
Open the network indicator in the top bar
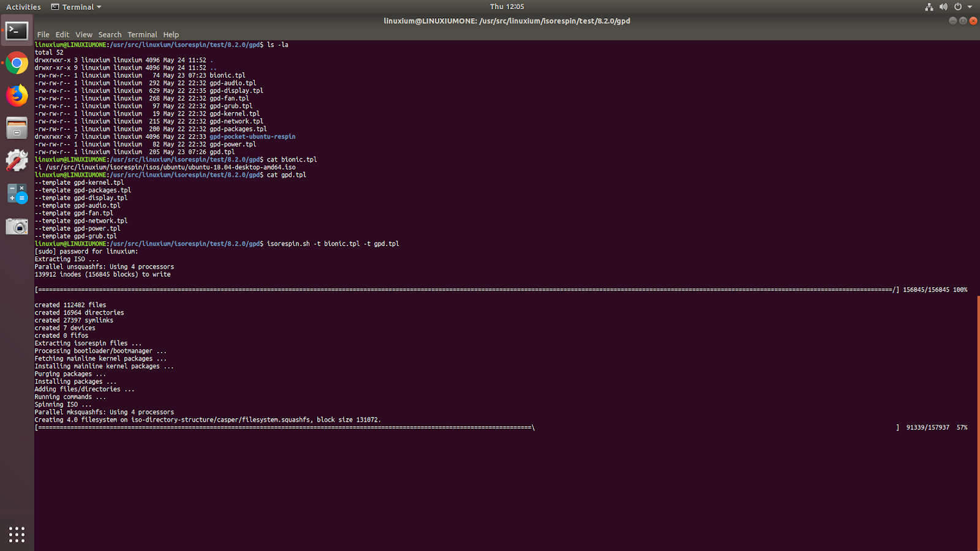[929, 7]
